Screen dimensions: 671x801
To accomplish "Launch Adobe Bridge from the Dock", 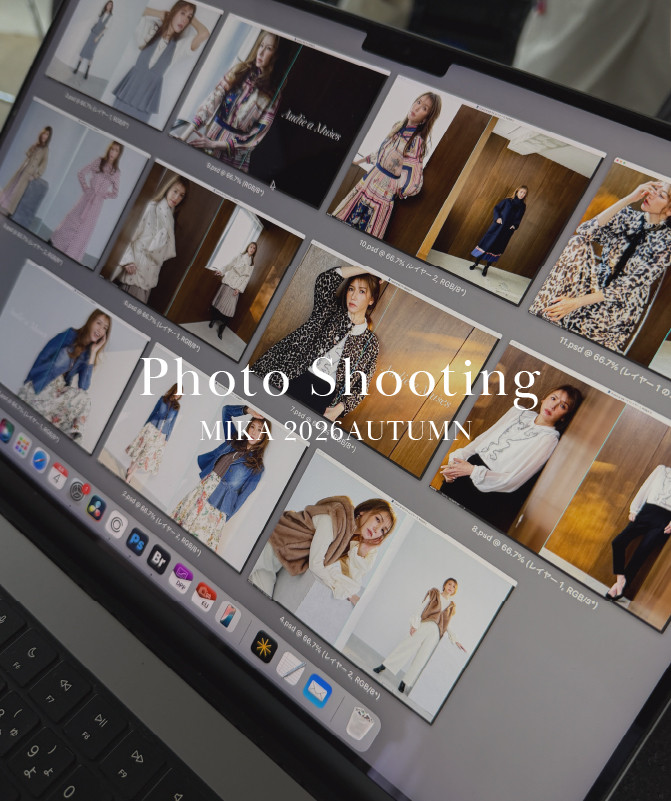I will coord(158,560).
